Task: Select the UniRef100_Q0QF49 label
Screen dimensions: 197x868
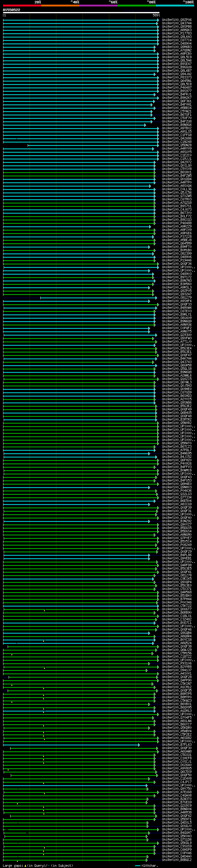Action: [177, 410]
